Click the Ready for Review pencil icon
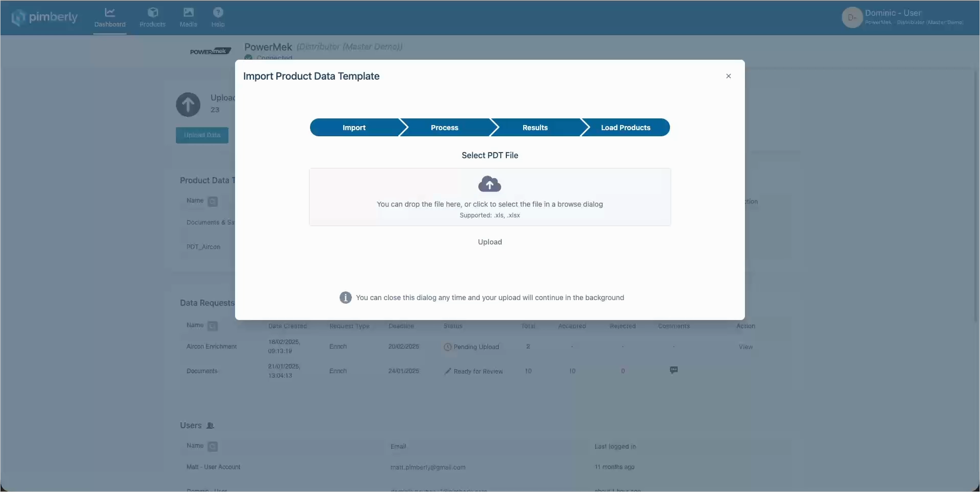The height and width of the screenshot is (492, 980). [x=448, y=371]
